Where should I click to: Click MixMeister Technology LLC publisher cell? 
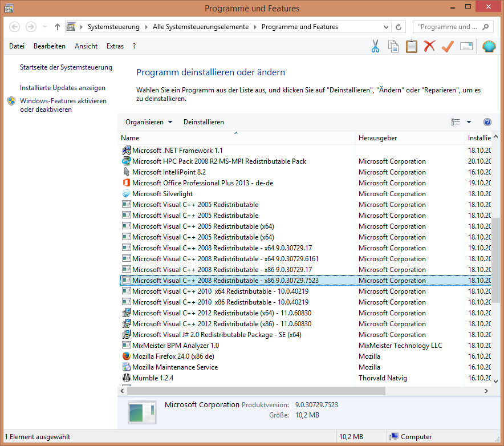[x=400, y=346]
